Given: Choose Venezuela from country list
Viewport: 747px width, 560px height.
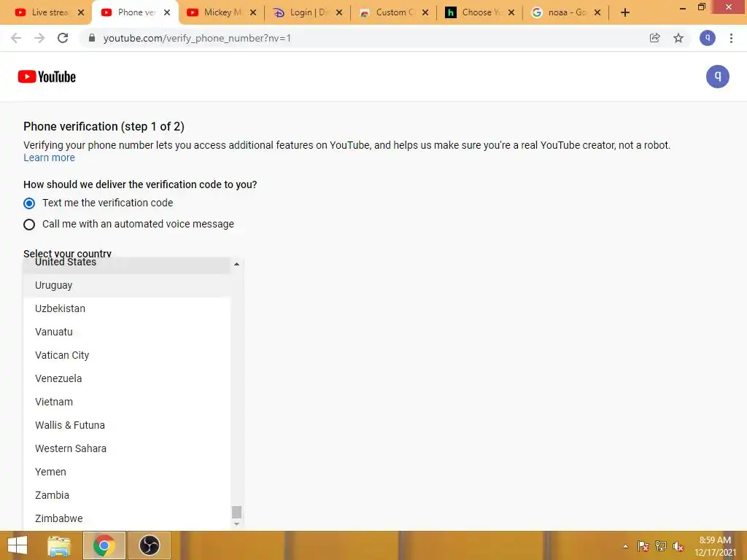Looking at the screenshot, I should click(127, 378).
